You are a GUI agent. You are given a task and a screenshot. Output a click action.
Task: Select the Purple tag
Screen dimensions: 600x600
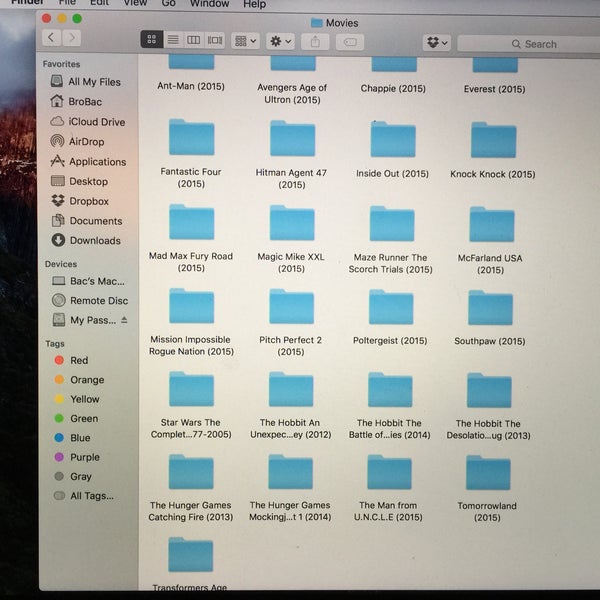click(77, 457)
